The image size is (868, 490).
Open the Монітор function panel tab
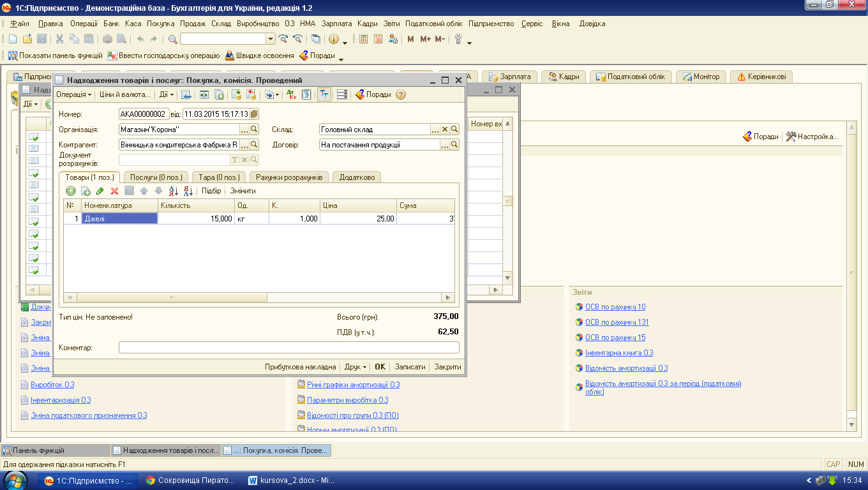pos(701,77)
